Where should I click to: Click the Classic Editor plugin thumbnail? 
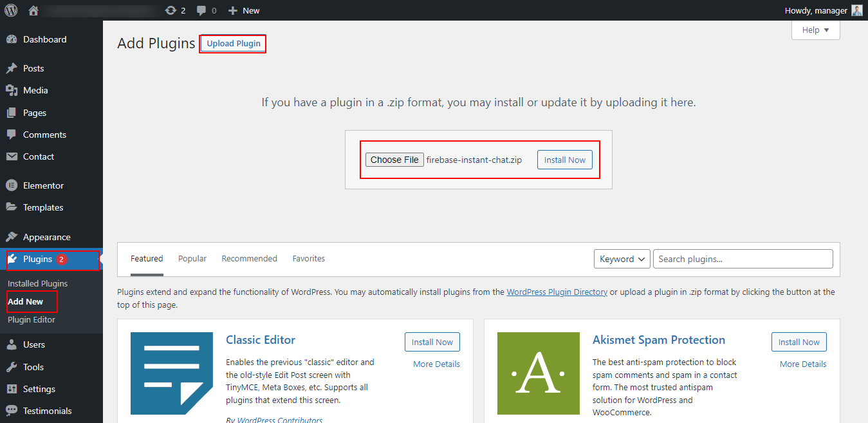click(172, 373)
